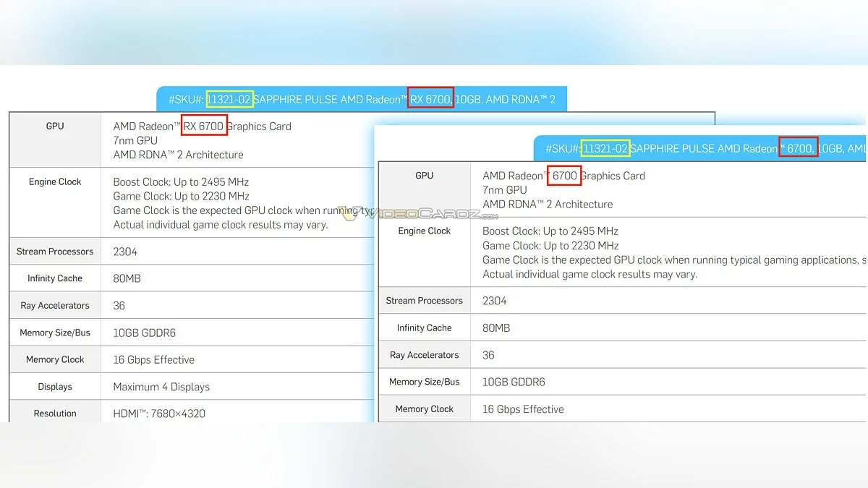Click 'Boost Clock: Up to 2495 MHz' in back table
The width and height of the screenshot is (868, 488).
click(x=181, y=182)
